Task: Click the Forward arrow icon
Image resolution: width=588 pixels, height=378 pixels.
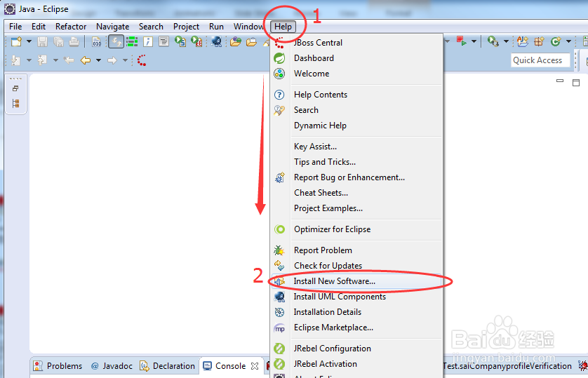Action: [112, 60]
